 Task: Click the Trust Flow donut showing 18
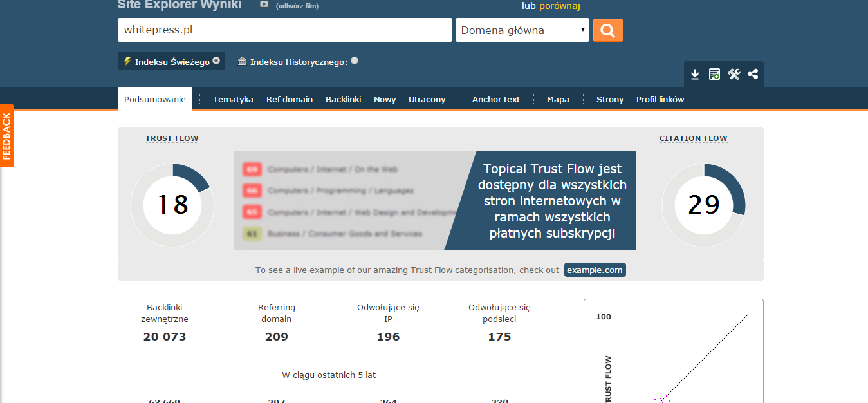point(172,205)
